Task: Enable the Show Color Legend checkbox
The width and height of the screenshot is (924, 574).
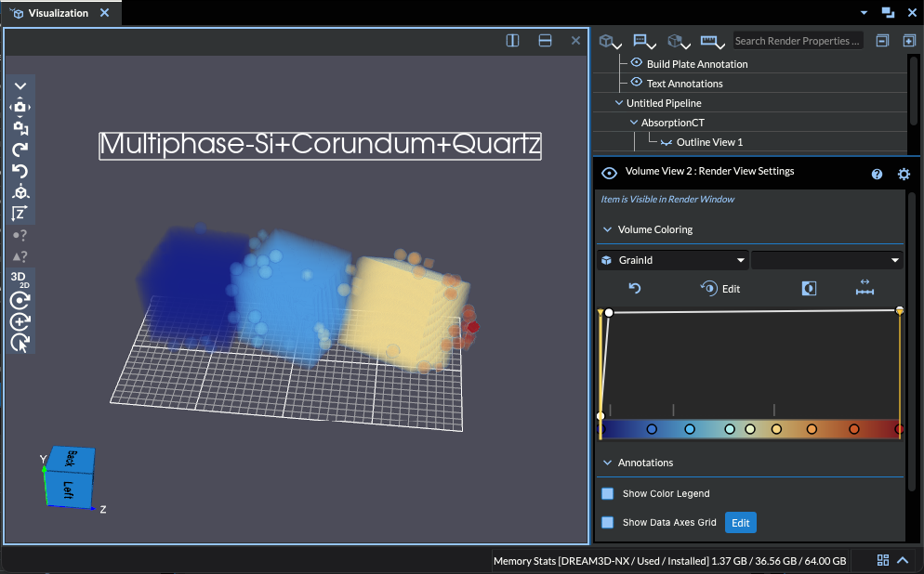Action: pyautogui.click(x=608, y=494)
